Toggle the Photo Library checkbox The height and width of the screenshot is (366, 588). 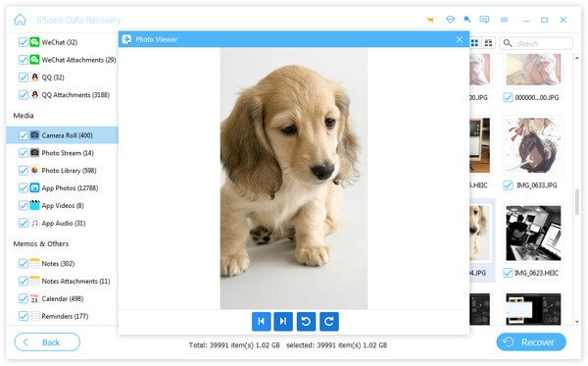24,171
